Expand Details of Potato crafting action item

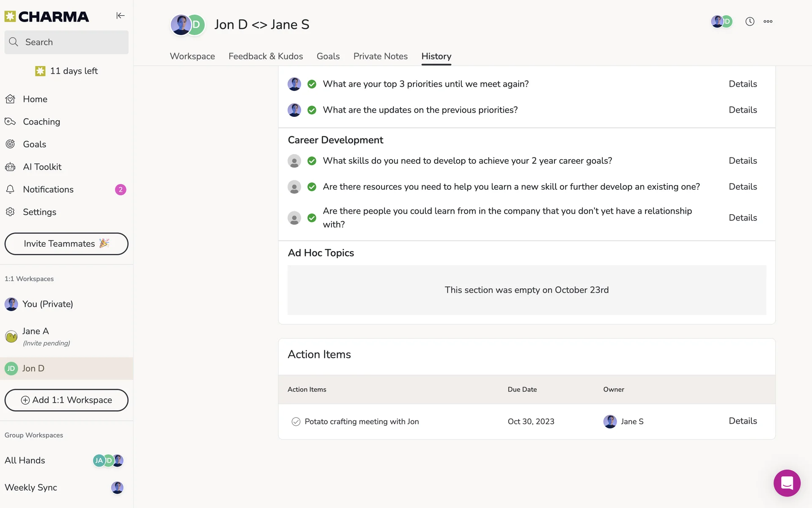[x=743, y=421]
